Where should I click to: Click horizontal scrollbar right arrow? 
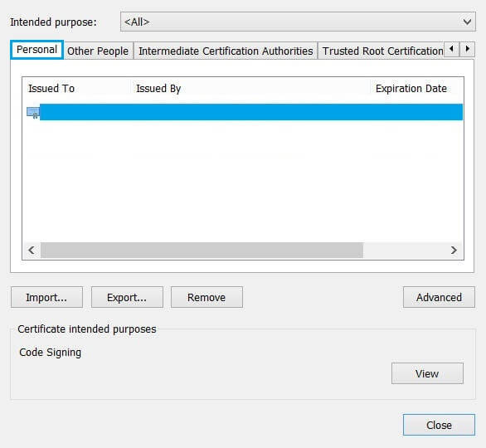pyautogui.click(x=454, y=251)
